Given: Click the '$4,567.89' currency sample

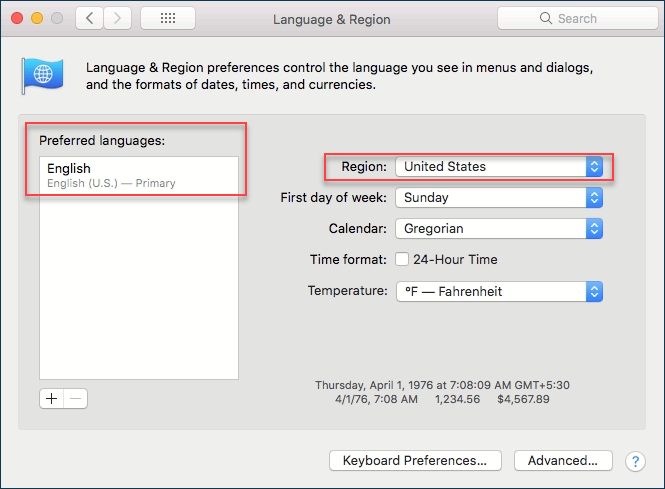Looking at the screenshot, I should [523, 400].
